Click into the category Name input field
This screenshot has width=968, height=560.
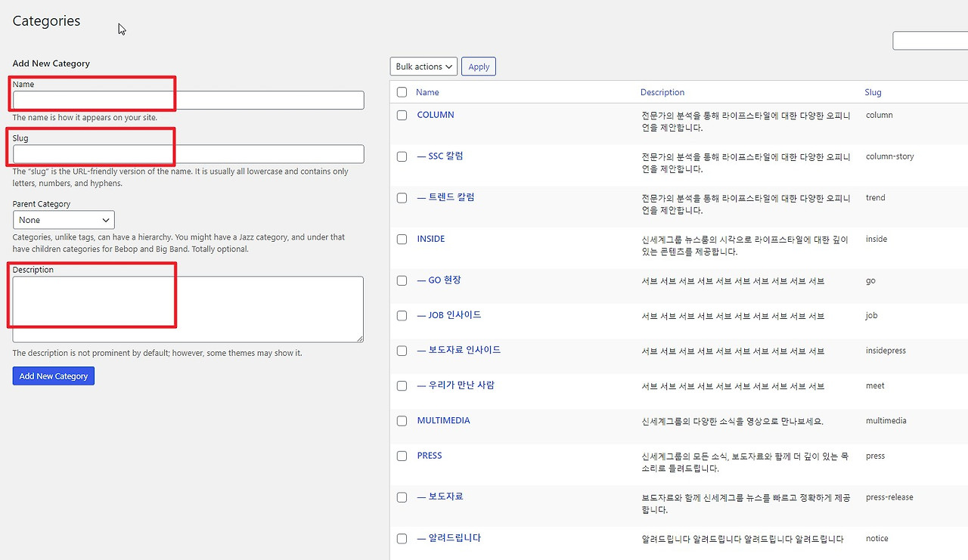tap(188, 100)
